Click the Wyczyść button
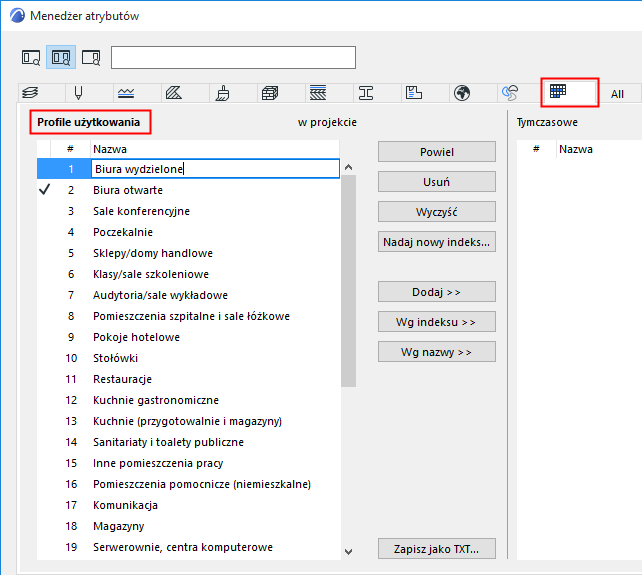The image size is (642, 575). click(x=437, y=212)
